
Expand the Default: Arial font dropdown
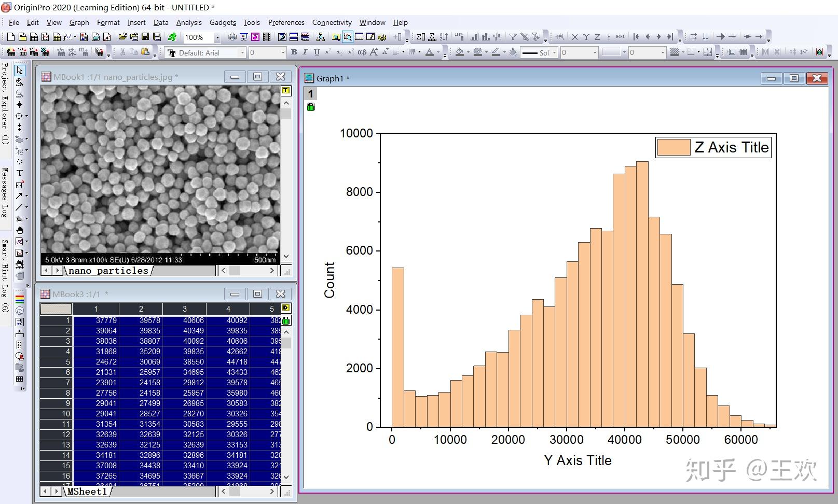coord(242,53)
